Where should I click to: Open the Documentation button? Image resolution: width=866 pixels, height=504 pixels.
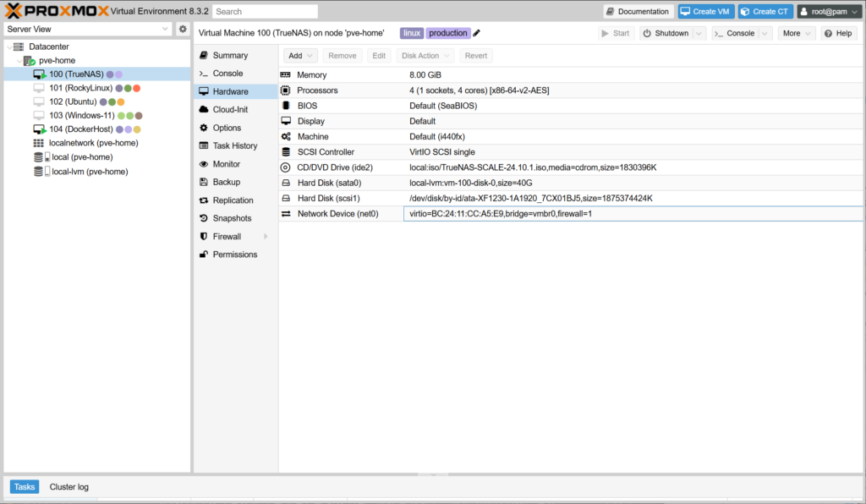639,12
